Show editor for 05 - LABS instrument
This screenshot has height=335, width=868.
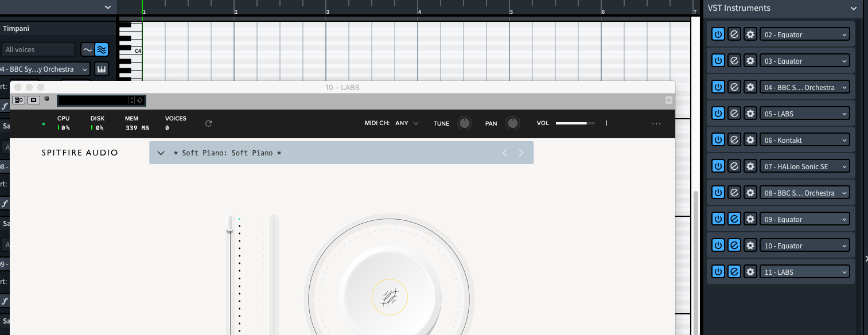734,114
